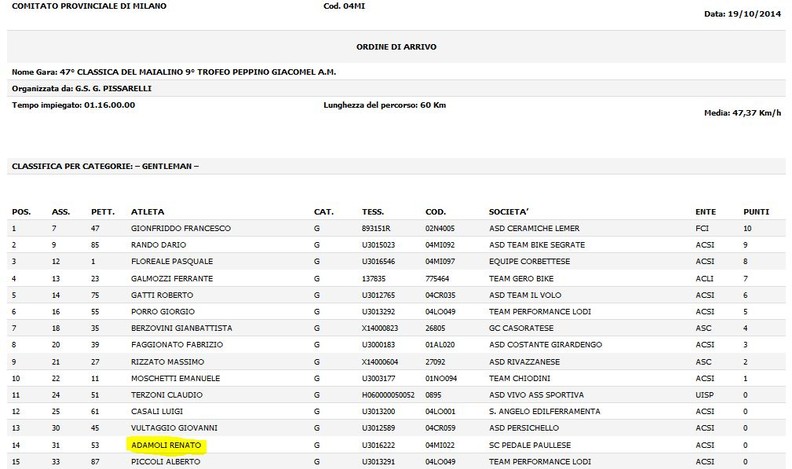This screenshot has width=792, height=469.
Task: Select athlete FLOREALE PASQUALE
Action: [x=172, y=262]
